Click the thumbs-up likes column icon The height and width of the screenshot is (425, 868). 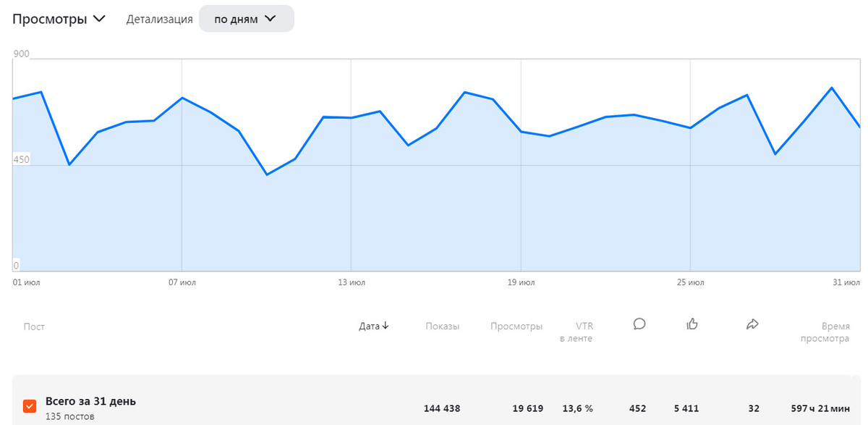692,324
